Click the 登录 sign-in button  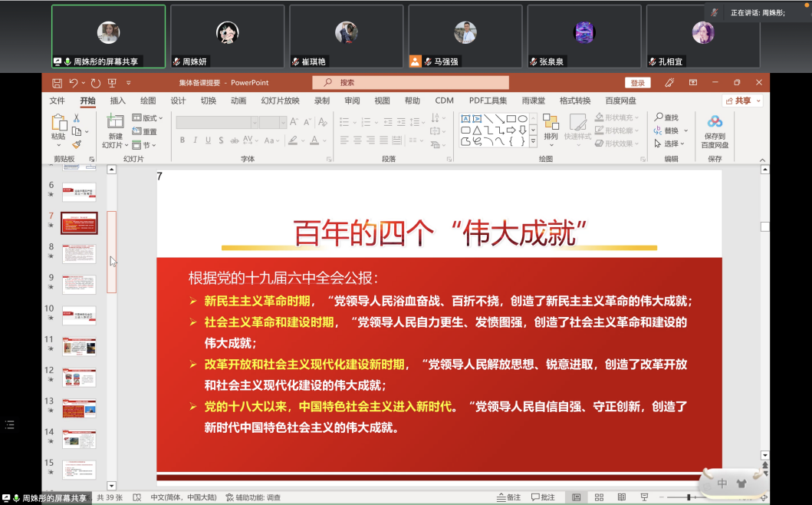637,83
